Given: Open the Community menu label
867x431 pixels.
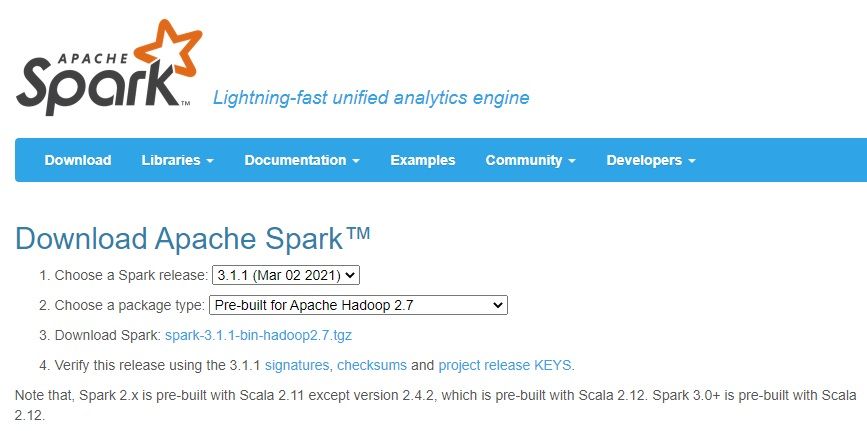Looking at the screenshot, I should (524, 160).
